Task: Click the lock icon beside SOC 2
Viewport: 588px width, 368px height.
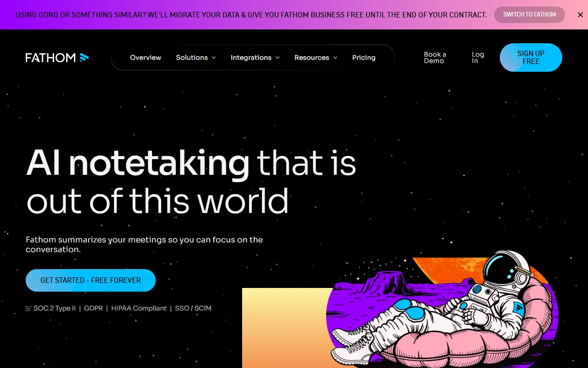Action: click(28, 309)
